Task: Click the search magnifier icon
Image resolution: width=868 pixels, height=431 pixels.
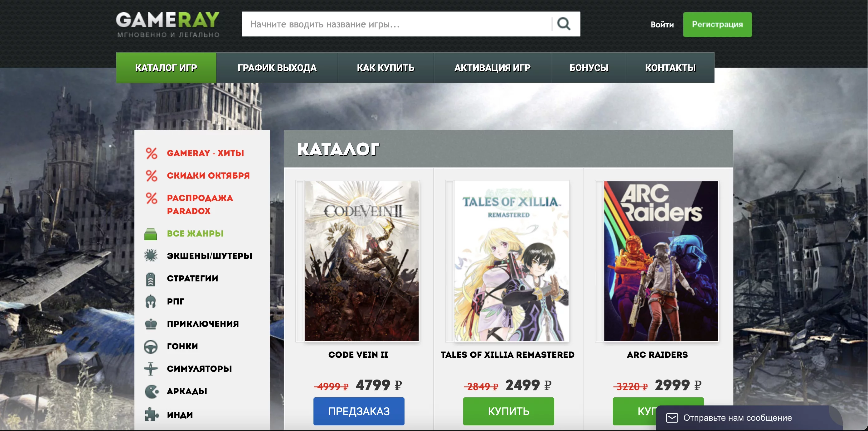Action: click(x=563, y=24)
